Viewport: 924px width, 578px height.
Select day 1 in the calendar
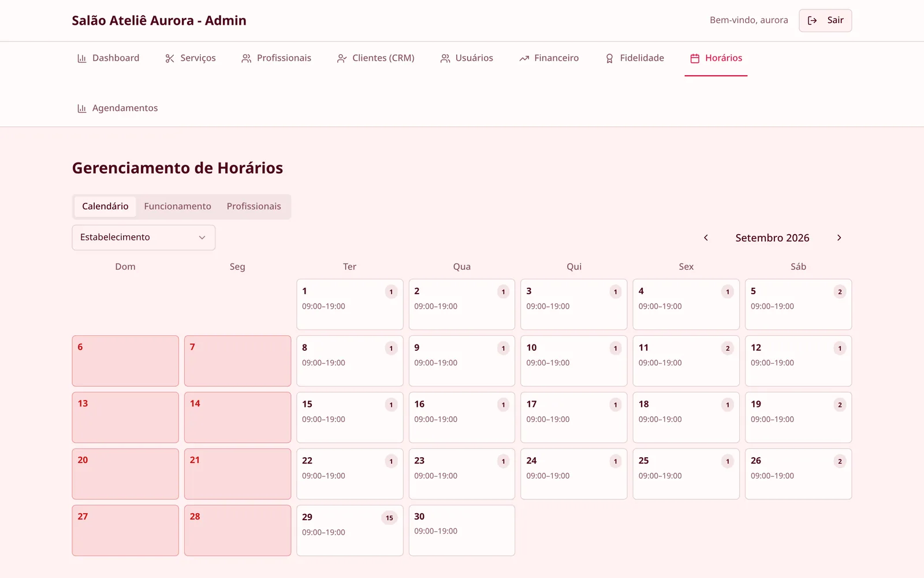[350, 305]
